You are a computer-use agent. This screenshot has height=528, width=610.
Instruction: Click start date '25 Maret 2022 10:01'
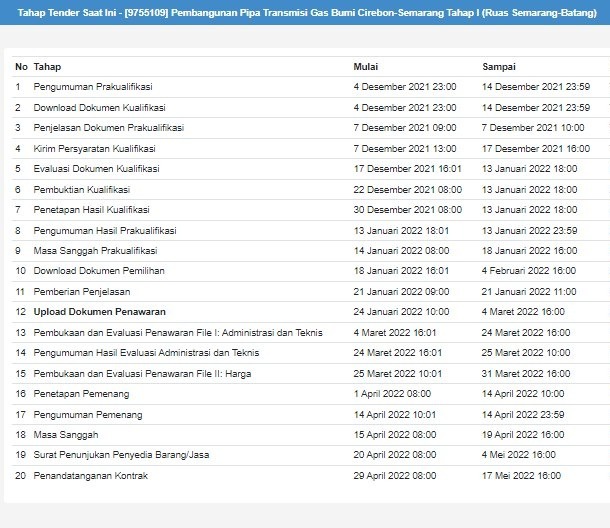(x=398, y=374)
